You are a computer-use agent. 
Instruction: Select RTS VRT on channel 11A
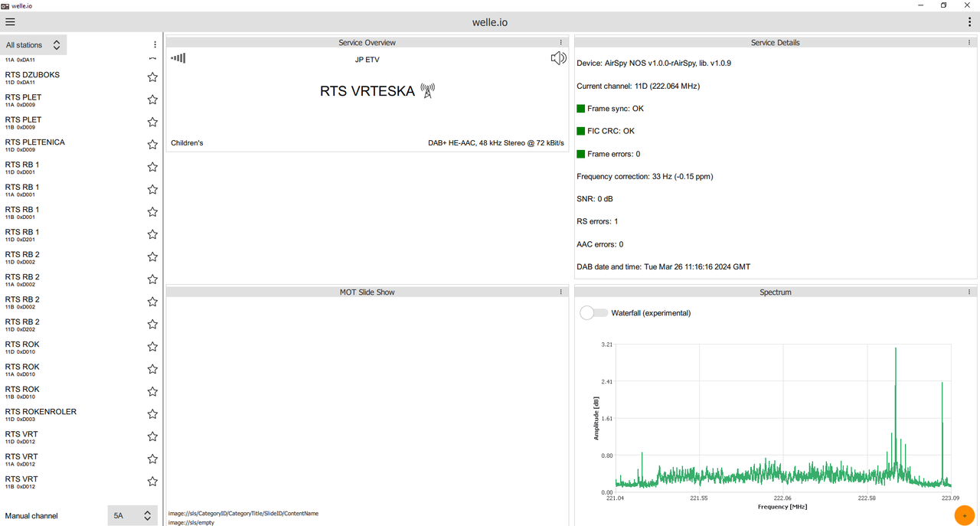(21, 456)
